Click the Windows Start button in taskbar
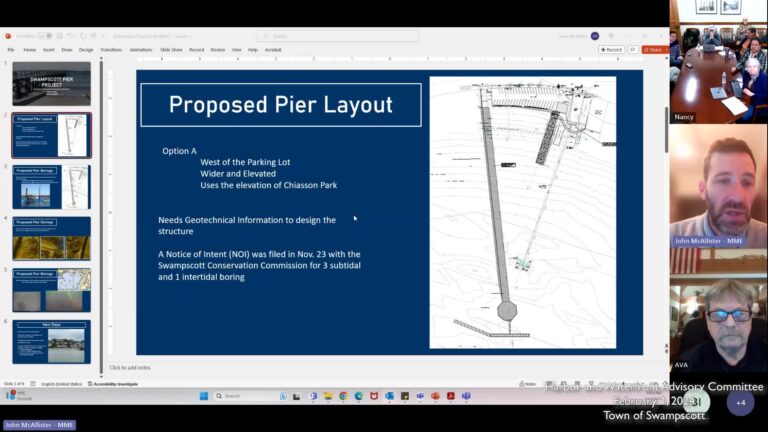 click(203, 396)
